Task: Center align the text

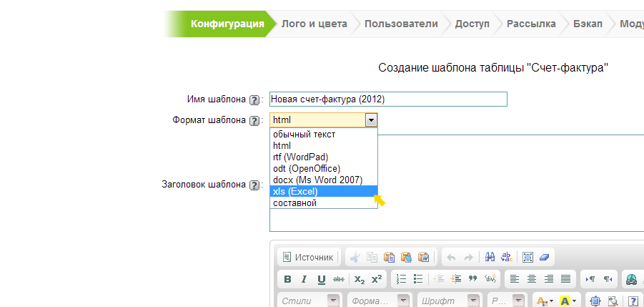Action: pyautogui.click(x=532, y=279)
